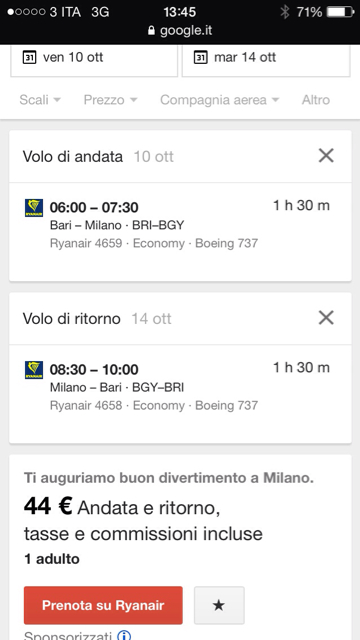The image size is (360, 640).
Task: Open the departure date calendar icon
Action: point(29,57)
